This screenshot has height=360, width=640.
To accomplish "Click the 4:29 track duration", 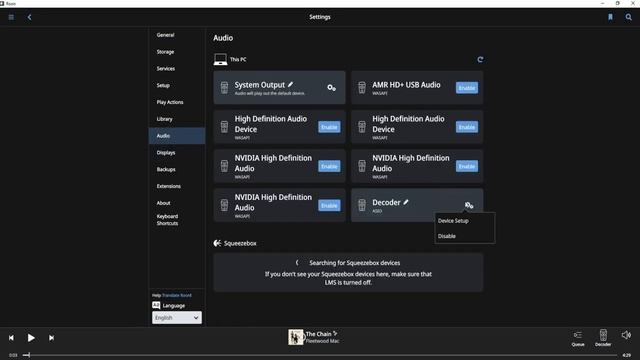I will coord(627,355).
